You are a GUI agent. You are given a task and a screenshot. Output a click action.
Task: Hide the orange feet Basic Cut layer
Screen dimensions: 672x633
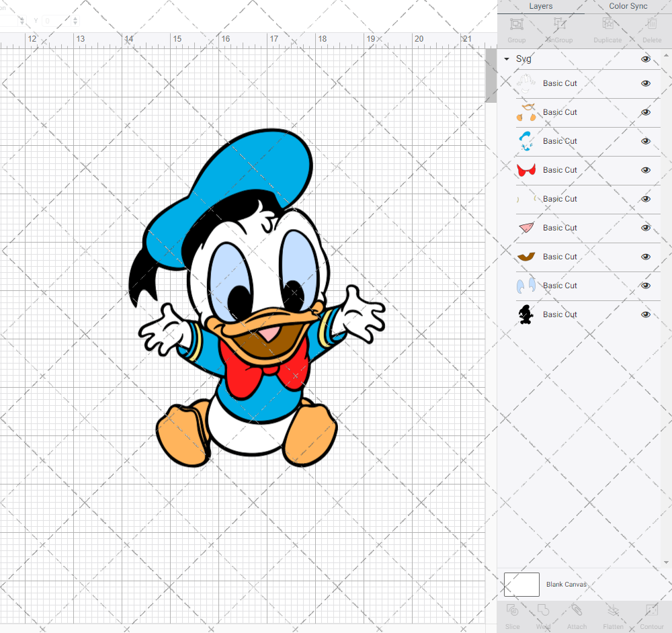click(x=645, y=112)
